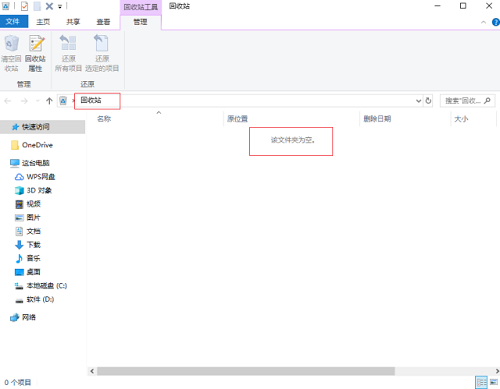Open Recycle Bin properties (回收站属性)
This screenshot has width=500, height=389.
(x=35, y=54)
